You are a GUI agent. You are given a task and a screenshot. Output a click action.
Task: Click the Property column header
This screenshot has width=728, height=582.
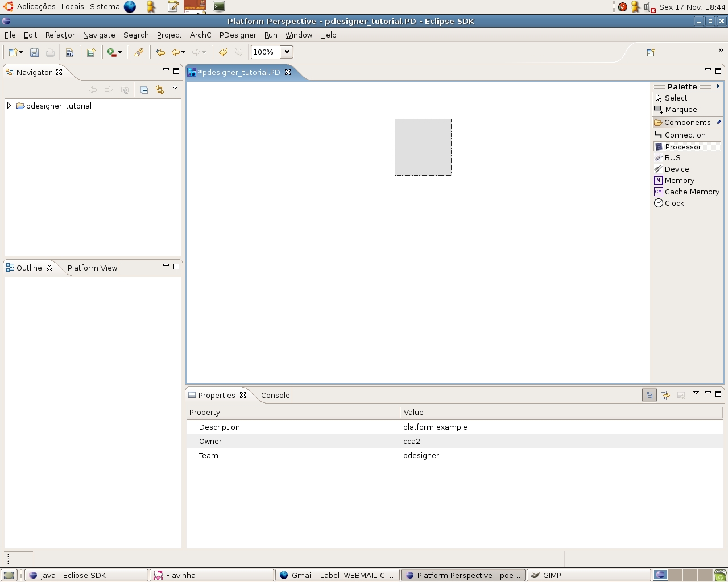(x=293, y=412)
